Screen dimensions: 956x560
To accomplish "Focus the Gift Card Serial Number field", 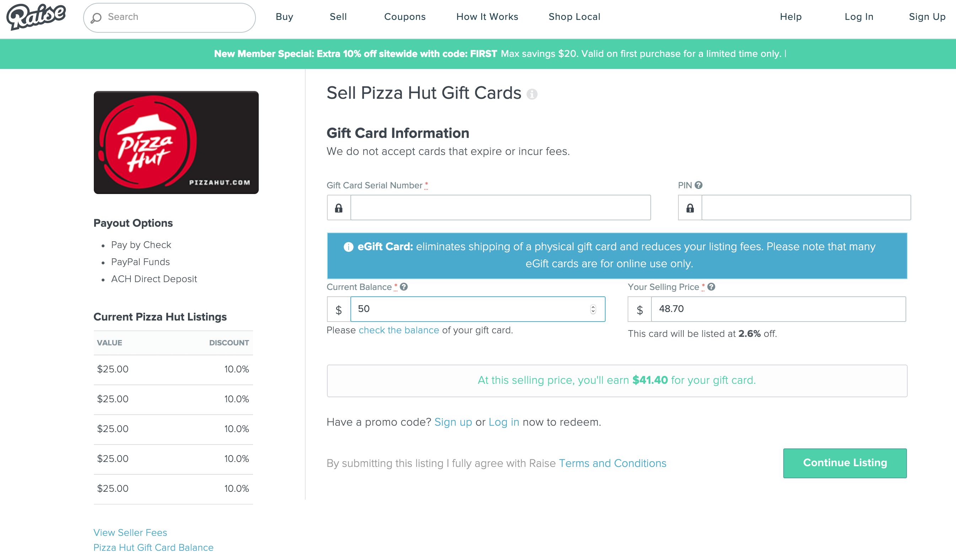I will tap(500, 208).
